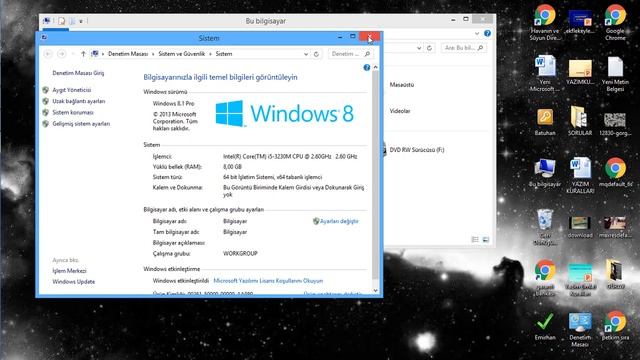Go up one level in Sistem window
The image size is (640, 360).
click(83, 54)
